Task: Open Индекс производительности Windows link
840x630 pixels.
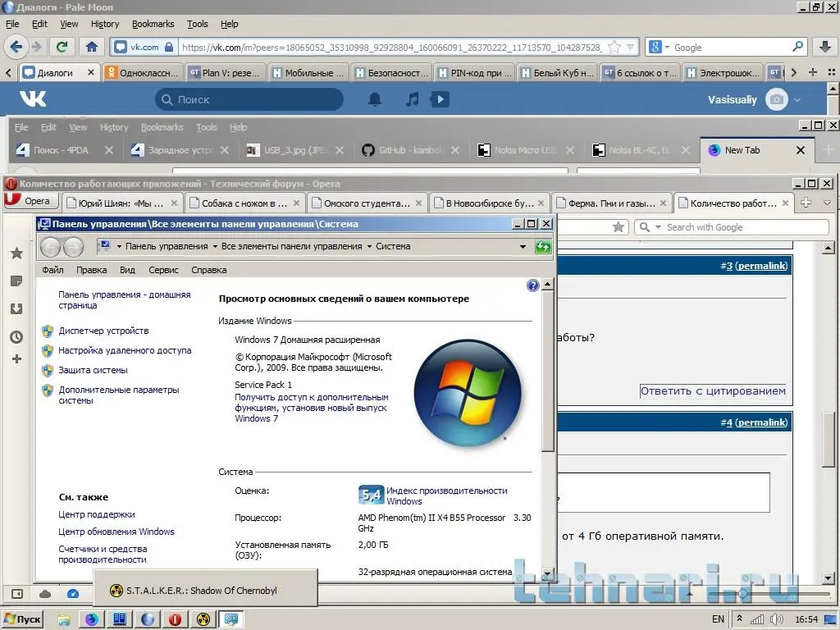Action: 447,495
